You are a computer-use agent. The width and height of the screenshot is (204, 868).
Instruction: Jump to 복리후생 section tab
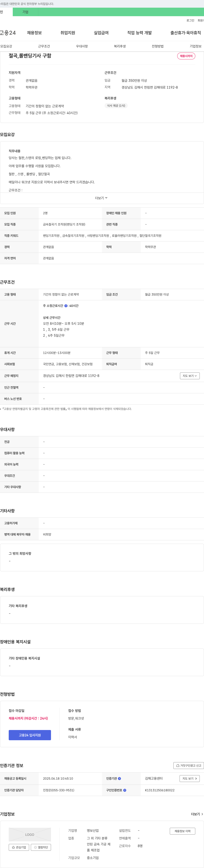pos(120,46)
